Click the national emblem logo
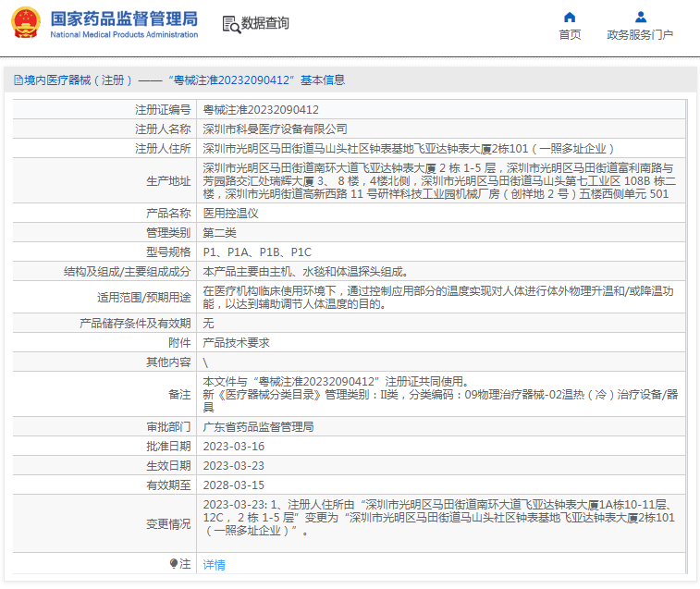The height and width of the screenshot is (589, 700). (26, 22)
